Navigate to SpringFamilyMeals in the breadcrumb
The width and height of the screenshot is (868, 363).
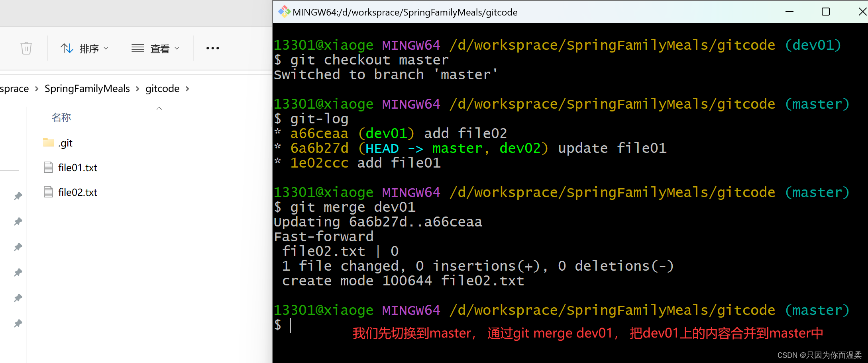tap(87, 88)
